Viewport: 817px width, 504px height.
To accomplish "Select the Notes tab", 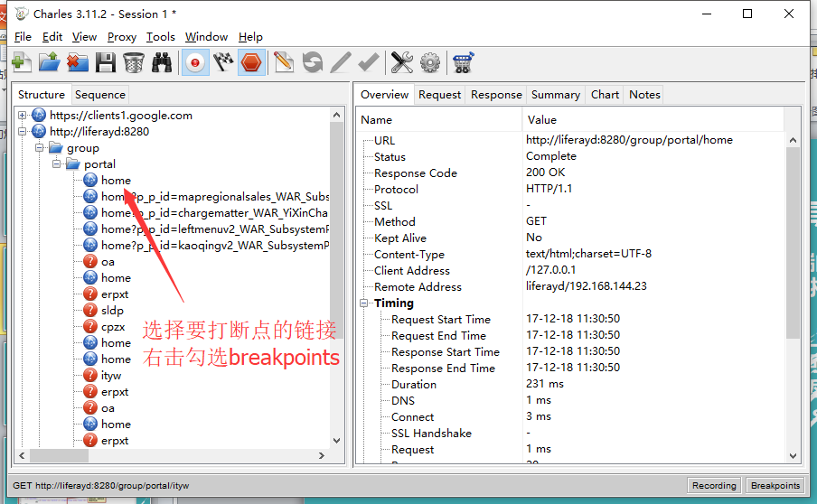I will click(644, 95).
